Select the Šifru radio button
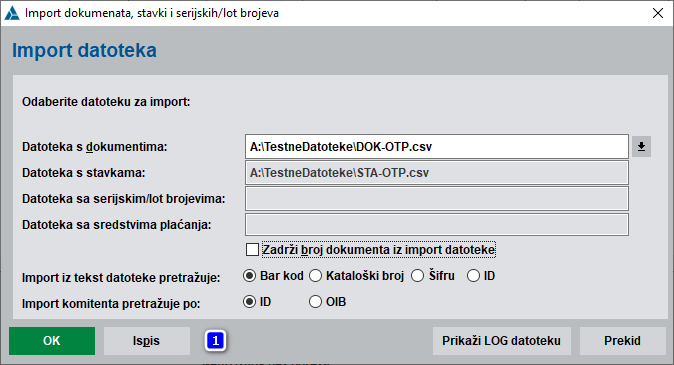The width and height of the screenshot is (674, 365). coord(417,276)
